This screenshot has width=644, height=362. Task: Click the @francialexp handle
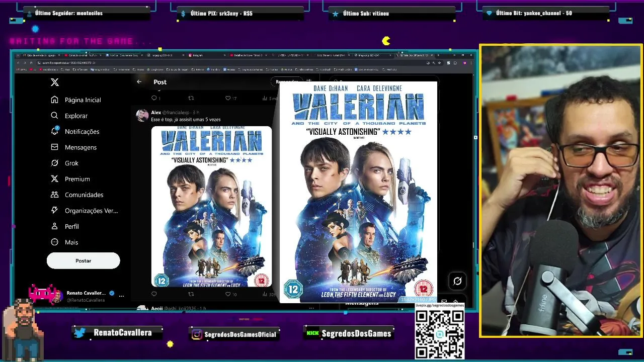[x=177, y=113]
